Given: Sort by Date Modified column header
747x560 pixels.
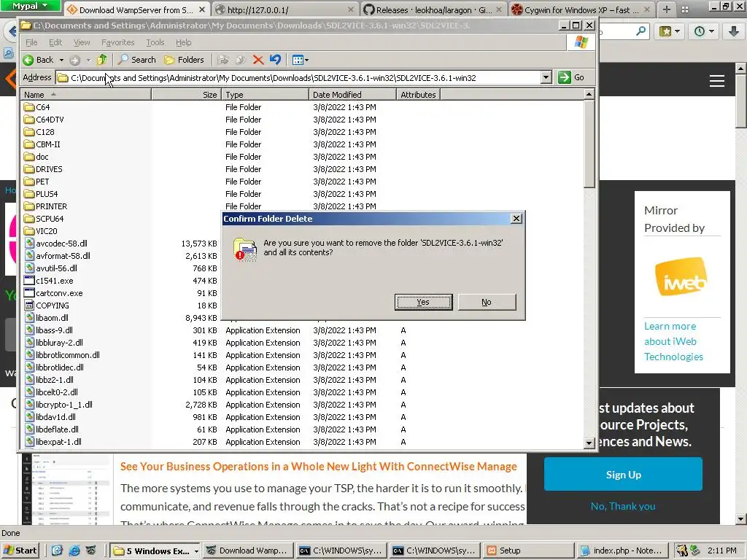Looking at the screenshot, I should click(x=352, y=95).
